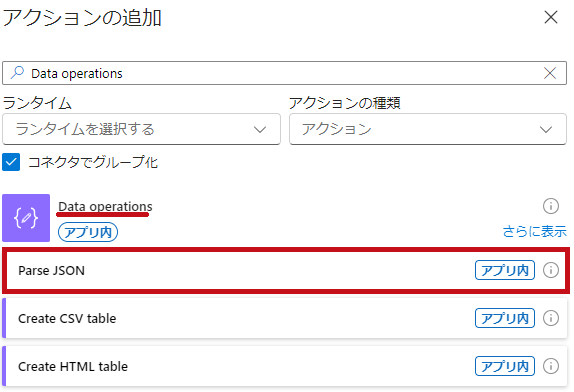
Task: Click アプリ内 badge under Data operations
Action: point(88,232)
